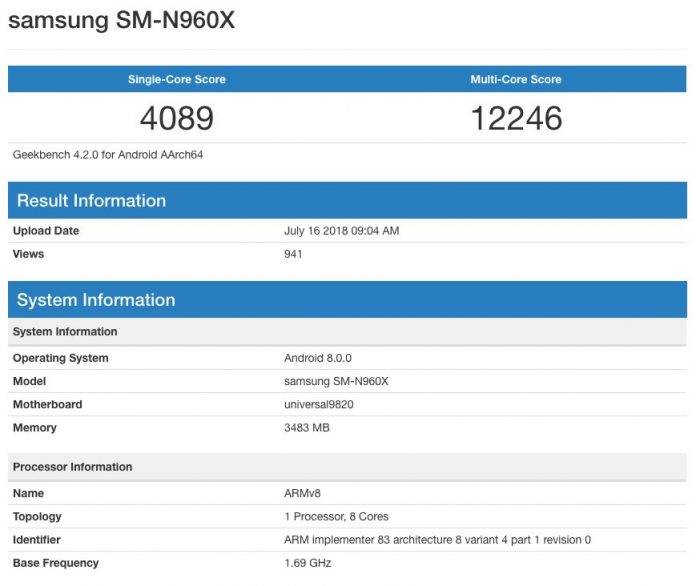This screenshot has height=586, width=696.
Task: Select the 'Operating System' label
Action: pos(60,358)
